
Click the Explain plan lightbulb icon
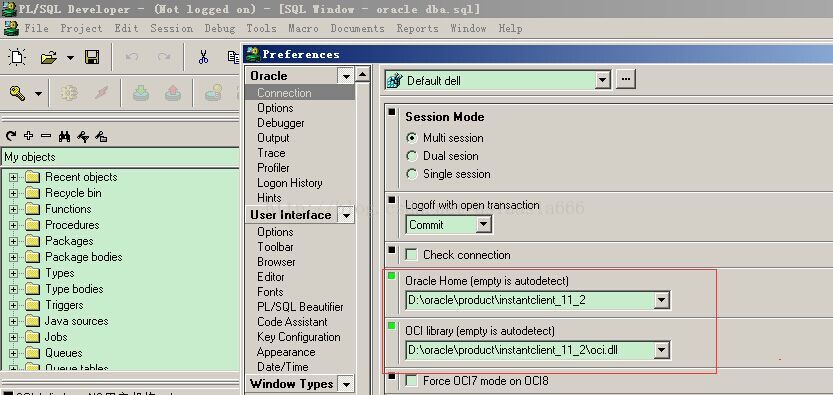tap(213, 93)
